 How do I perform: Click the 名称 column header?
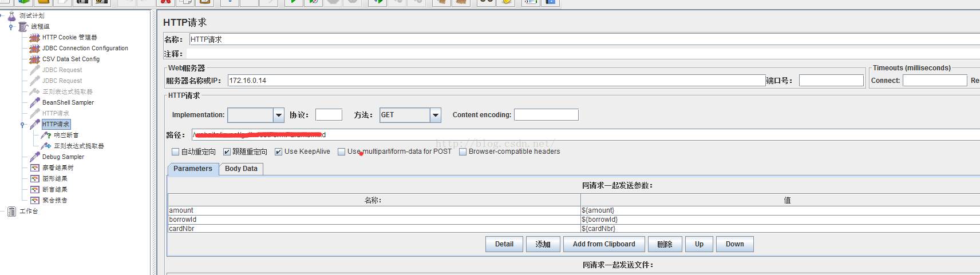(x=374, y=200)
